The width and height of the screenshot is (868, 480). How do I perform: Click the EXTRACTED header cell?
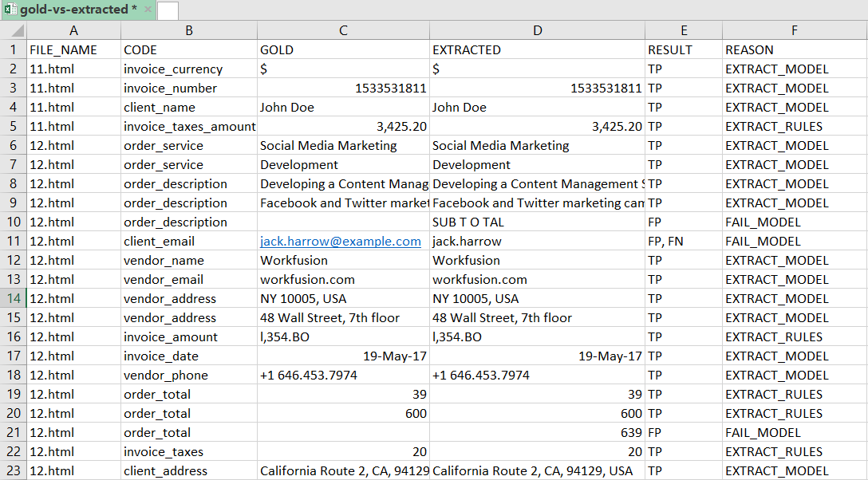click(x=537, y=49)
